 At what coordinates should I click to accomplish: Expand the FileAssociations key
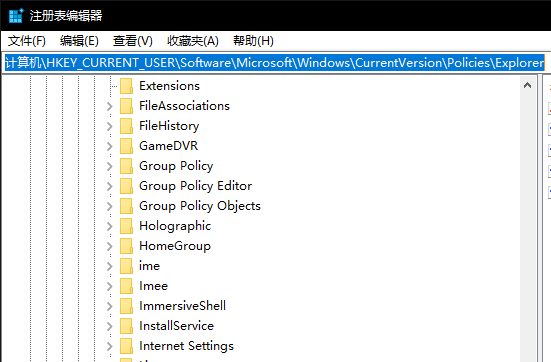point(110,106)
